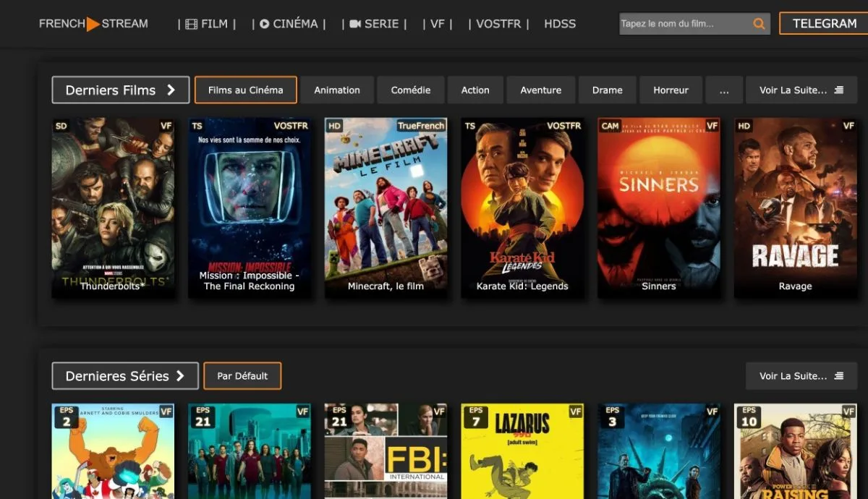Select the Par Défaut sort option

(x=242, y=376)
